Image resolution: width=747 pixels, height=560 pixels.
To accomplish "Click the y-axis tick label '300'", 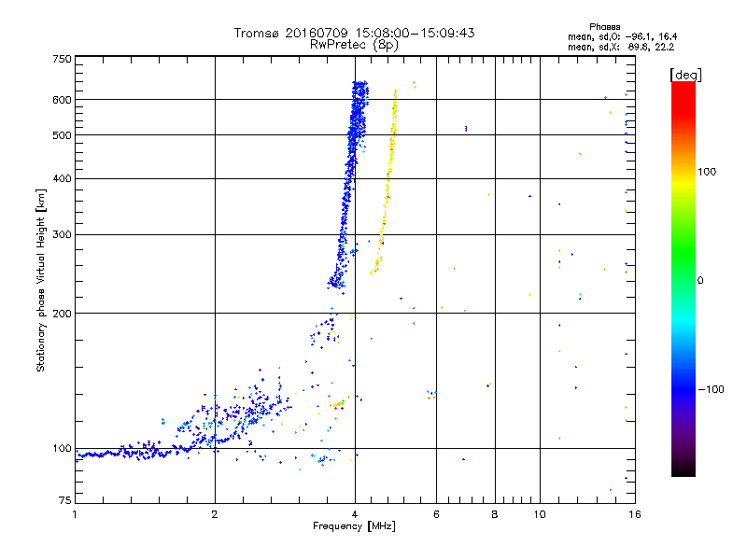I will [62, 235].
